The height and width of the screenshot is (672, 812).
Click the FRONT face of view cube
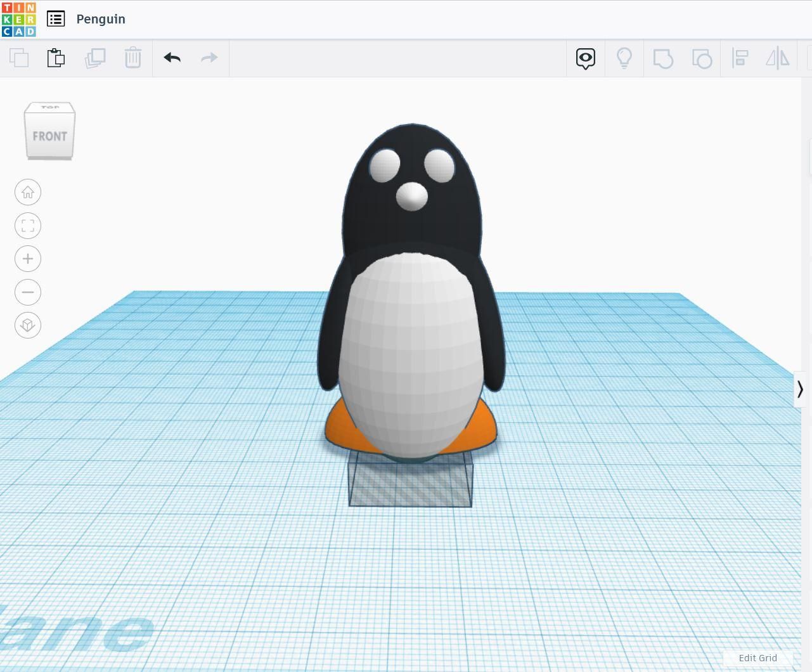49,136
